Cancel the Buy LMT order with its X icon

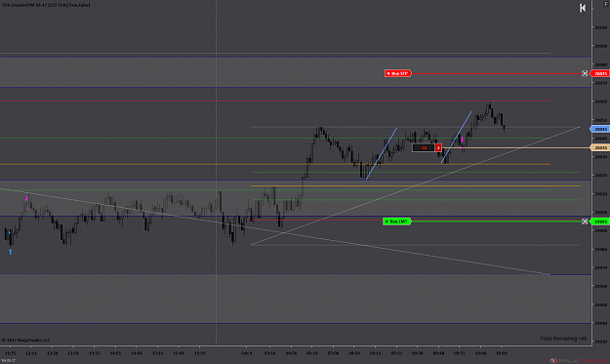[x=585, y=222]
